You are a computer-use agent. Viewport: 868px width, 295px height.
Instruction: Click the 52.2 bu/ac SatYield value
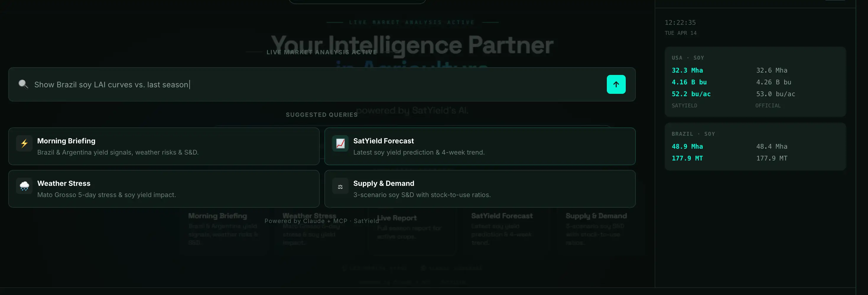[x=691, y=94]
